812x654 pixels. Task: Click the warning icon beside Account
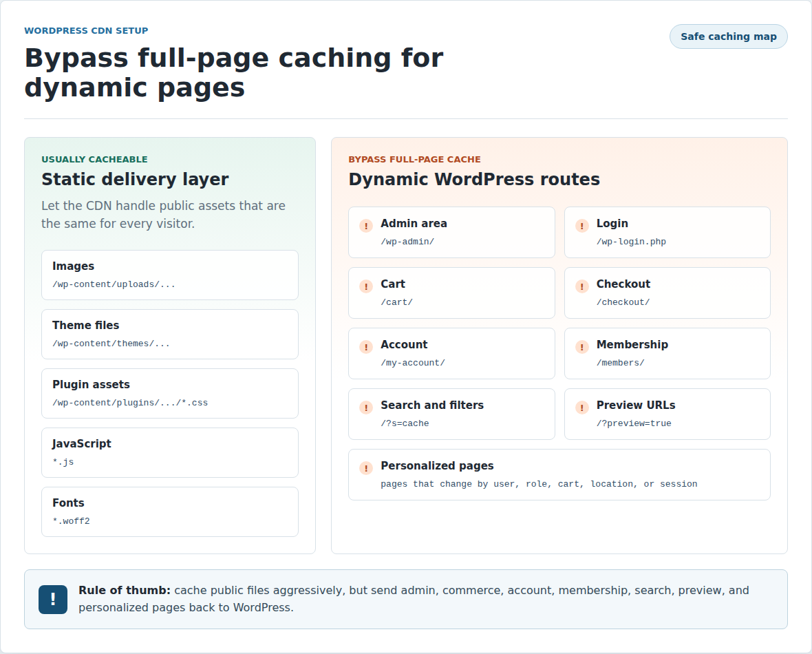[x=366, y=347]
